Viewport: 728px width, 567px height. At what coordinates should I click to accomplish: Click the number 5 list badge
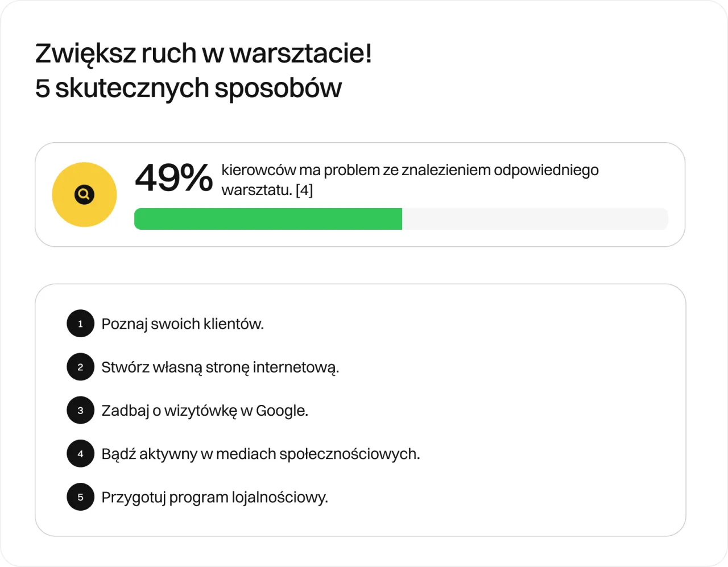pos(80,497)
